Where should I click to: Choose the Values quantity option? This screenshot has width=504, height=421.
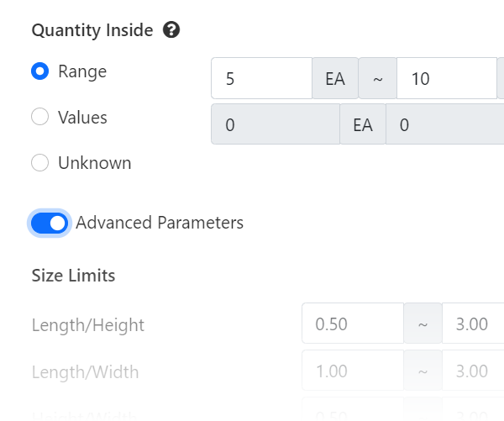[x=39, y=118]
